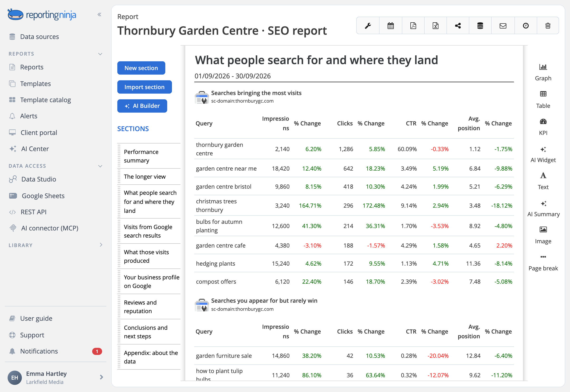Open the calendar date range icon
570x392 pixels.
click(x=390, y=26)
